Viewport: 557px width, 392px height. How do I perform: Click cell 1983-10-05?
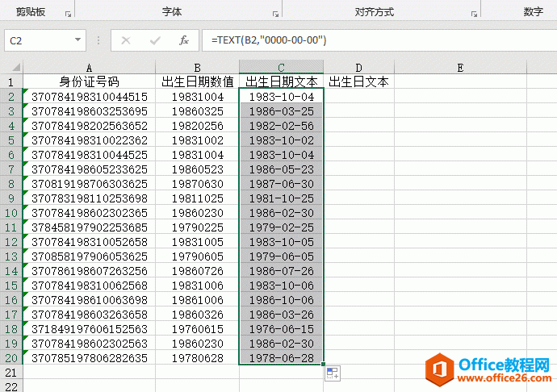coord(281,242)
